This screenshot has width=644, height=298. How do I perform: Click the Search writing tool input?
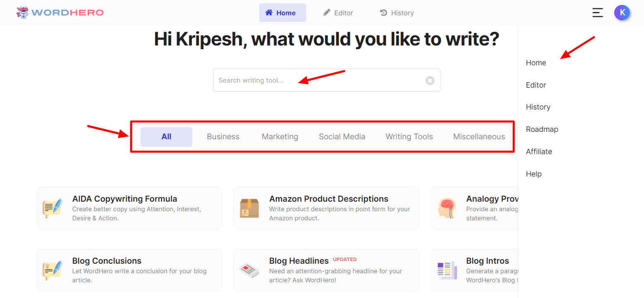pos(318,81)
